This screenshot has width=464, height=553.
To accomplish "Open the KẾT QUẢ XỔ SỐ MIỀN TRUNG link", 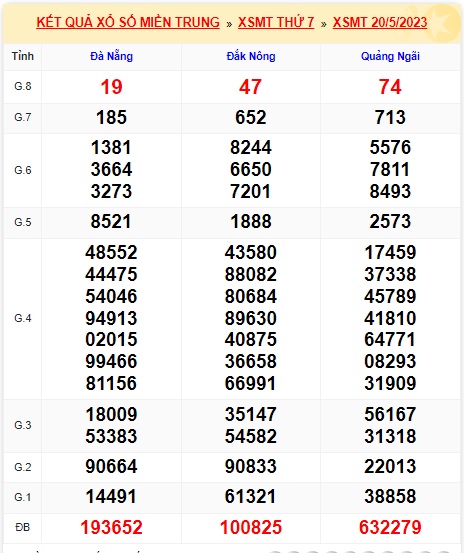I will pos(128,23).
